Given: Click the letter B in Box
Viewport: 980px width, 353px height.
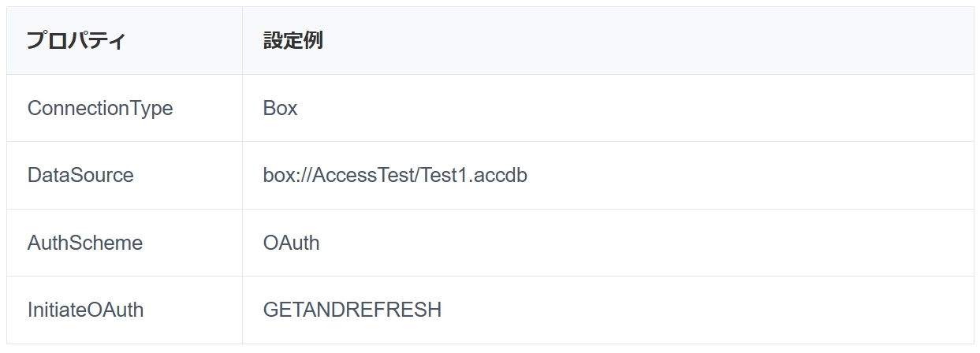Looking at the screenshot, I should coord(270,108).
